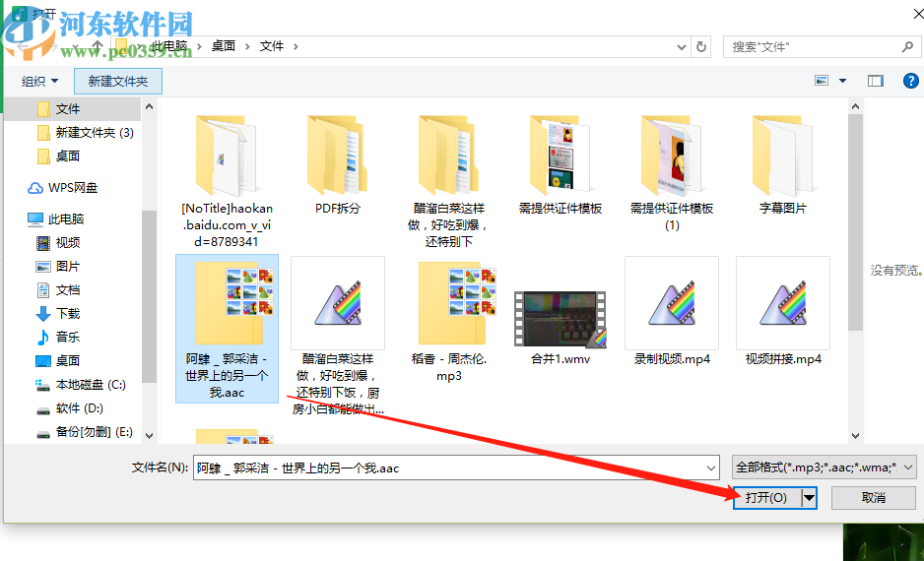Select the 录制视频.mp4 file
Image resolution: width=924 pixels, height=561 pixels.
(672, 312)
